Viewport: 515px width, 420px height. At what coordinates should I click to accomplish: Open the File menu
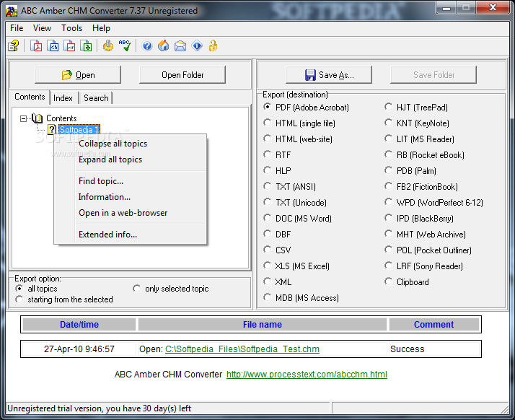(x=17, y=28)
